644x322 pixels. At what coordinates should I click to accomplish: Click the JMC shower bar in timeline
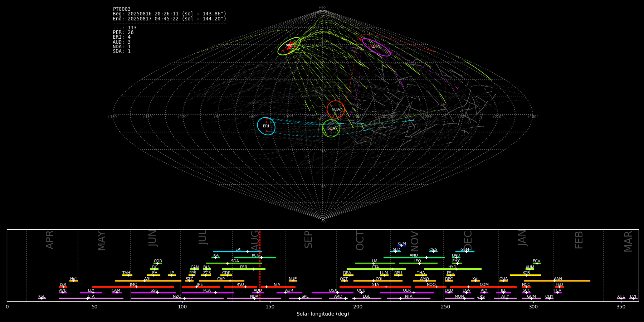pos(133,287)
